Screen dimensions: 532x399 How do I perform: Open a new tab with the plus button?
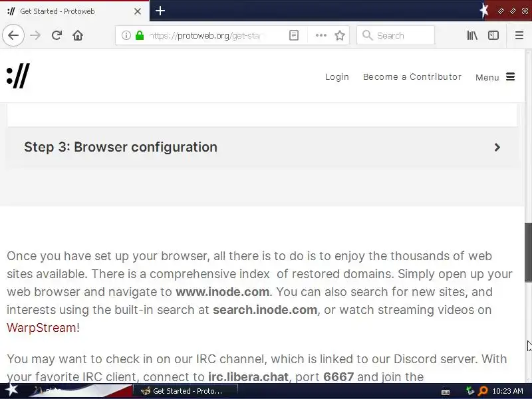click(160, 11)
